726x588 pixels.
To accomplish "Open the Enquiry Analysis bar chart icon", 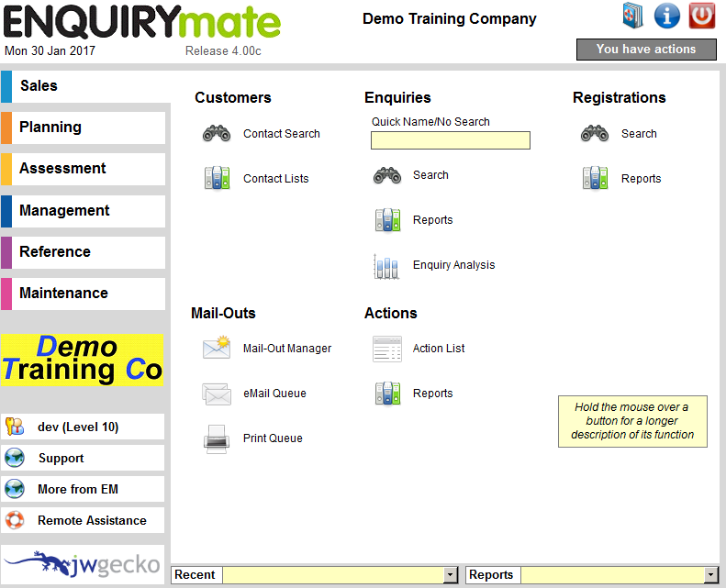I will [386, 265].
